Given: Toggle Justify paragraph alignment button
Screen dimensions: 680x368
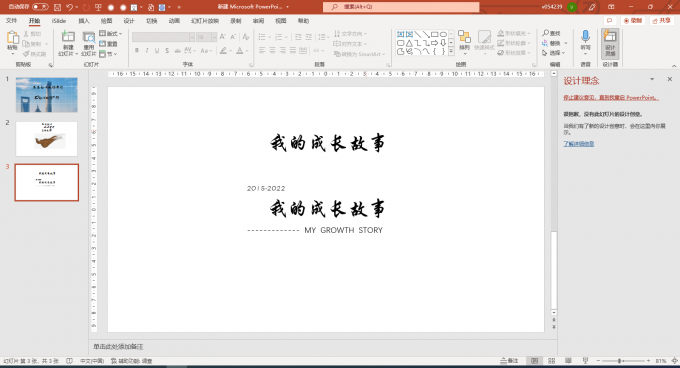Looking at the screenshot, I should pos(293,51).
